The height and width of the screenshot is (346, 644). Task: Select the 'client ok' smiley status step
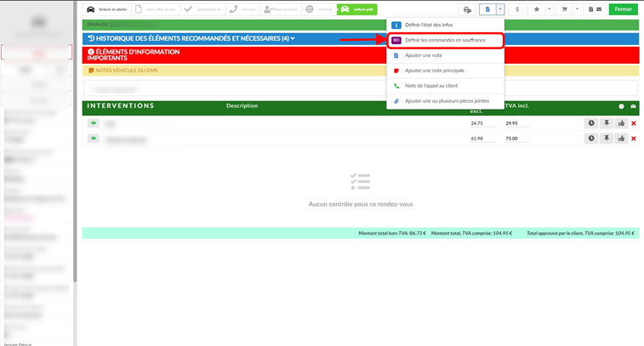pyautogui.click(x=320, y=9)
